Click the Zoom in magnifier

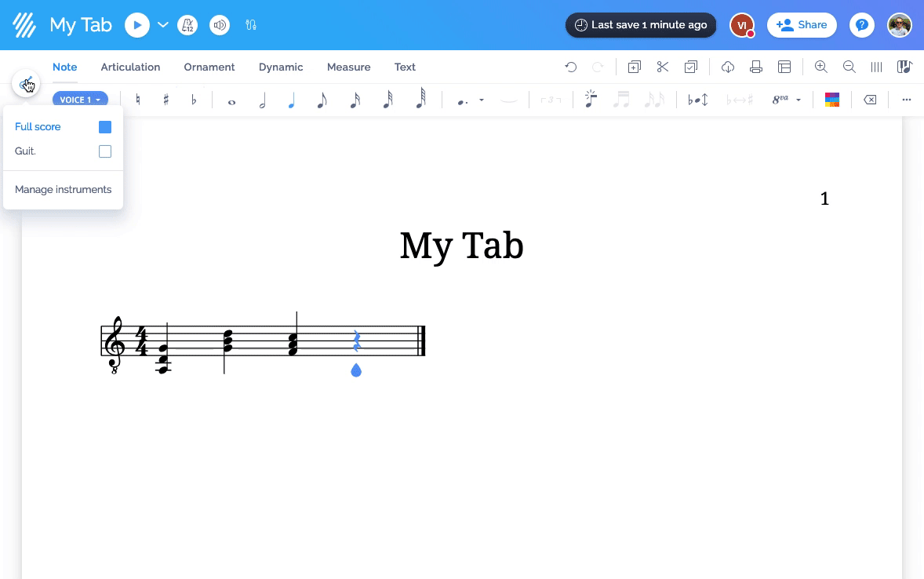pyautogui.click(x=820, y=67)
